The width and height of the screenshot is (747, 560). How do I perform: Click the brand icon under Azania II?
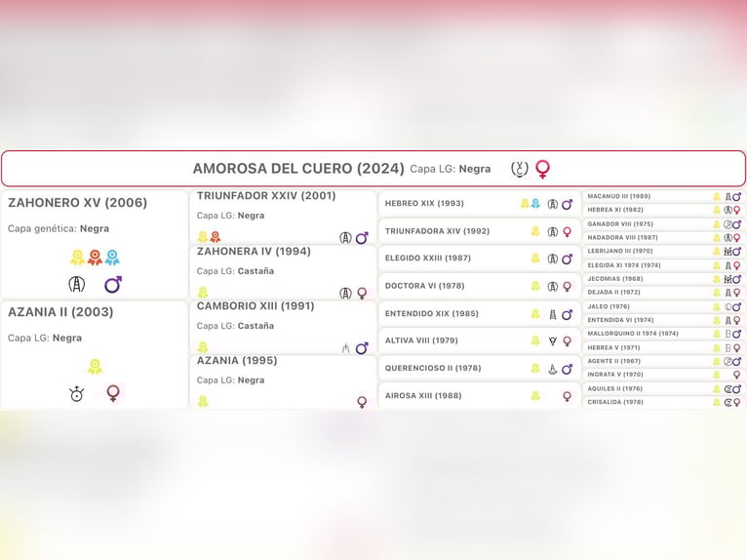[x=76, y=393]
